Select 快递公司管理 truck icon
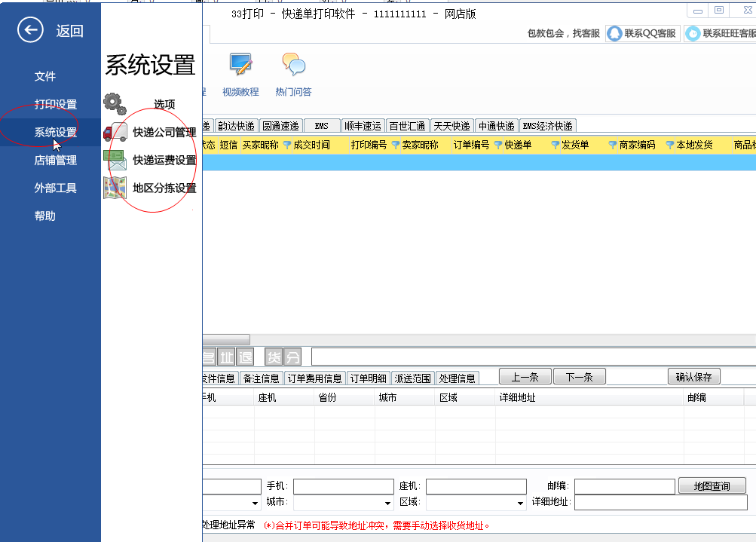Viewport: 756px width, 542px height. click(114, 130)
